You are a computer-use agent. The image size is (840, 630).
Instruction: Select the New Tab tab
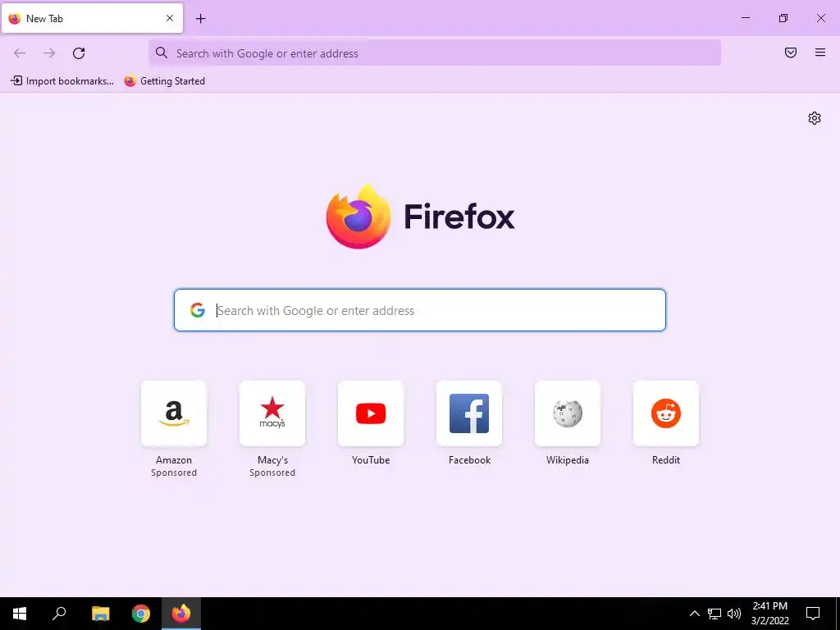point(92,18)
